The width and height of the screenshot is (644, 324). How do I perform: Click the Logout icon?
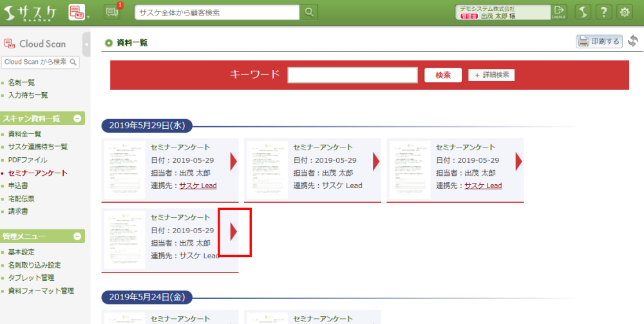pos(558,12)
